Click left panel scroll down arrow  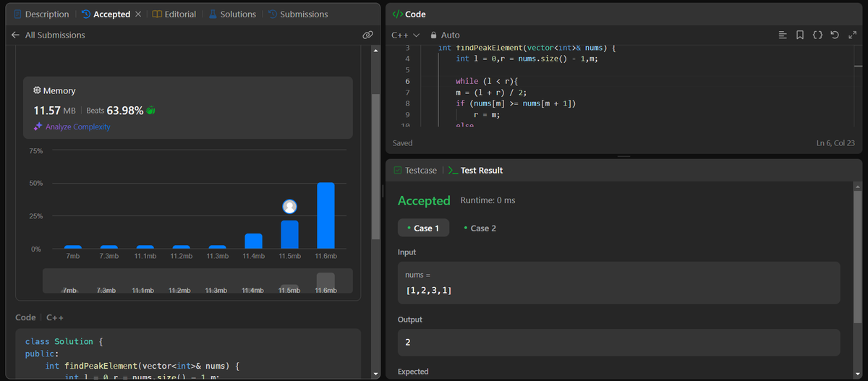[x=375, y=374]
